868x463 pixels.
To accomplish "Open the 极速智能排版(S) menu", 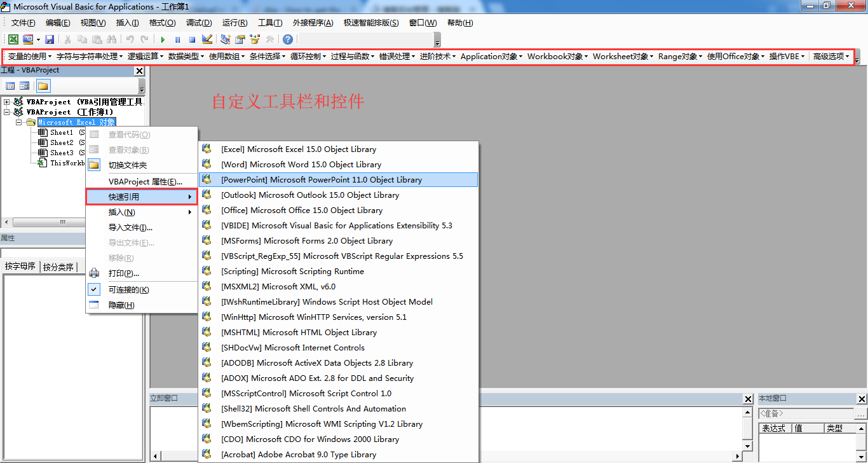I will click(x=371, y=23).
